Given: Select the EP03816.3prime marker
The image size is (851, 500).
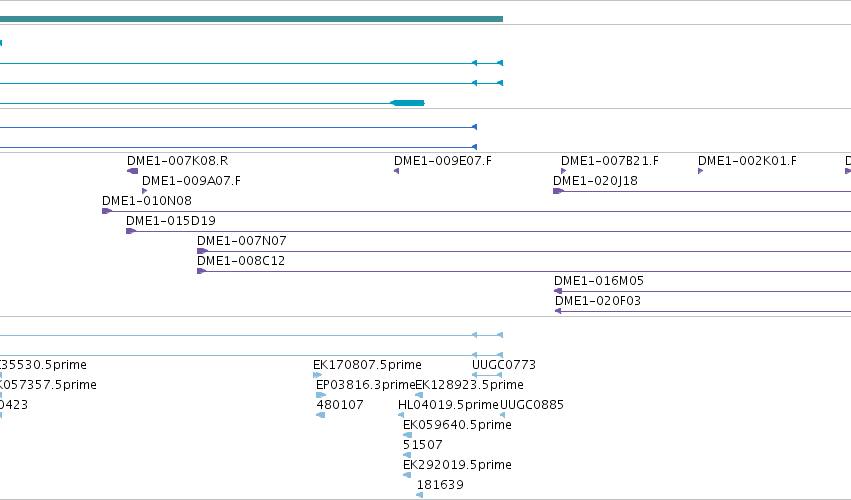Looking at the screenshot, I should (x=321, y=395).
